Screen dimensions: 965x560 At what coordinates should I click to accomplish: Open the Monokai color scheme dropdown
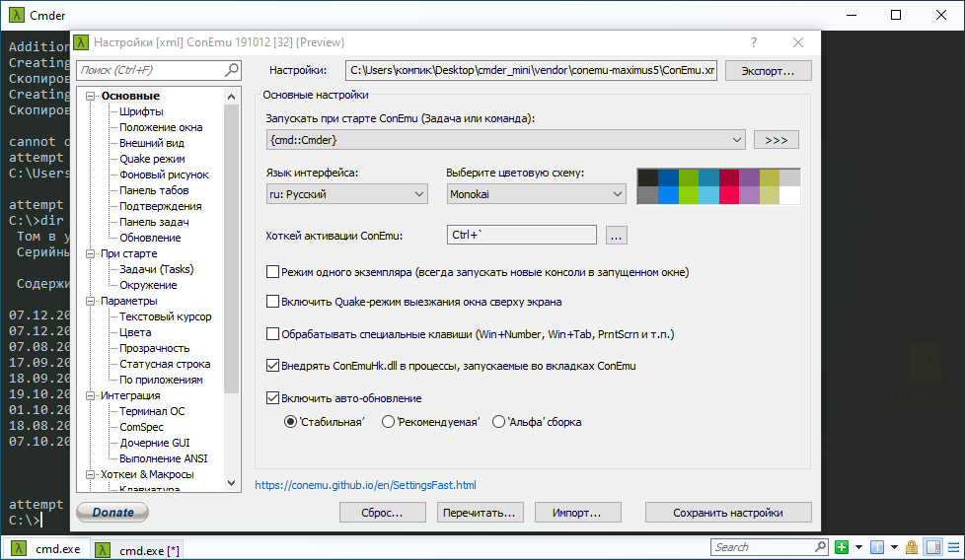[536, 195]
